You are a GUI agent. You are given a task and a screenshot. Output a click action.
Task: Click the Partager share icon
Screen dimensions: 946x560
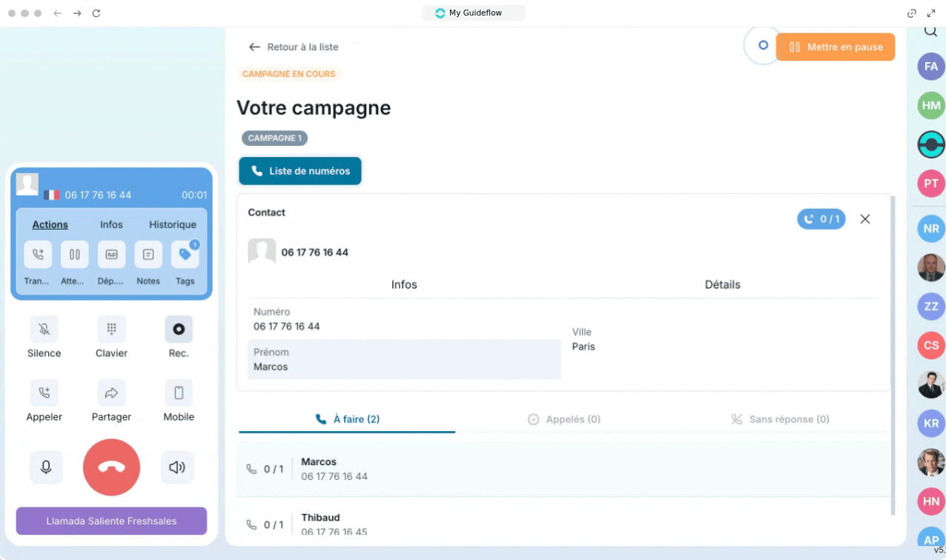click(111, 393)
